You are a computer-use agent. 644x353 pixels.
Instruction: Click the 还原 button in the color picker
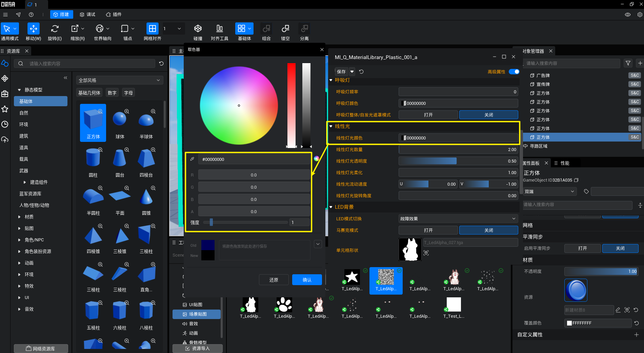274,280
